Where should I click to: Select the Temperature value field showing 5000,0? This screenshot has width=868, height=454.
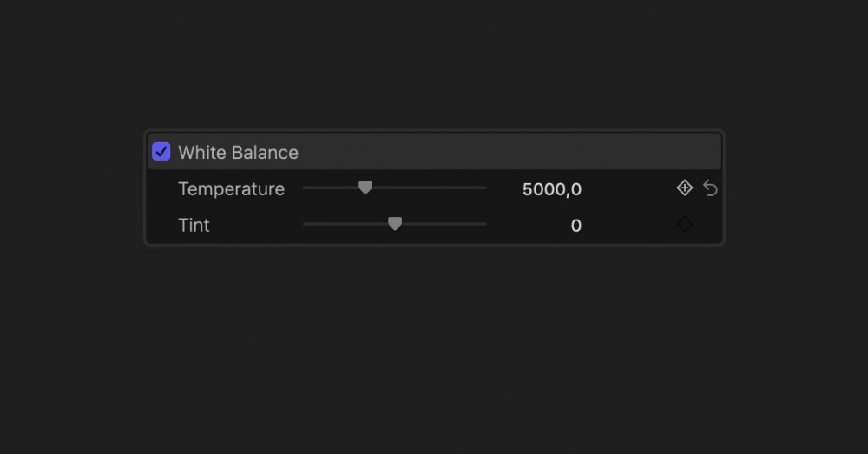[551, 189]
